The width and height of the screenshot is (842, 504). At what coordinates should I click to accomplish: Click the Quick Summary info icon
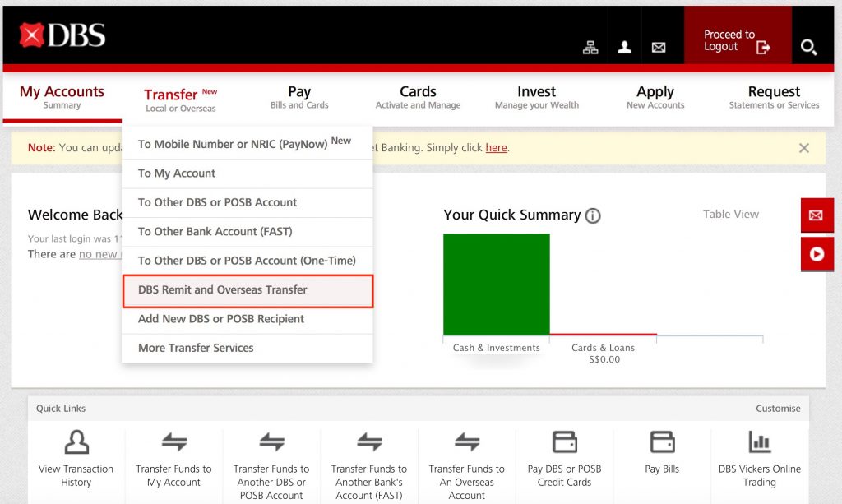point(593,215)
